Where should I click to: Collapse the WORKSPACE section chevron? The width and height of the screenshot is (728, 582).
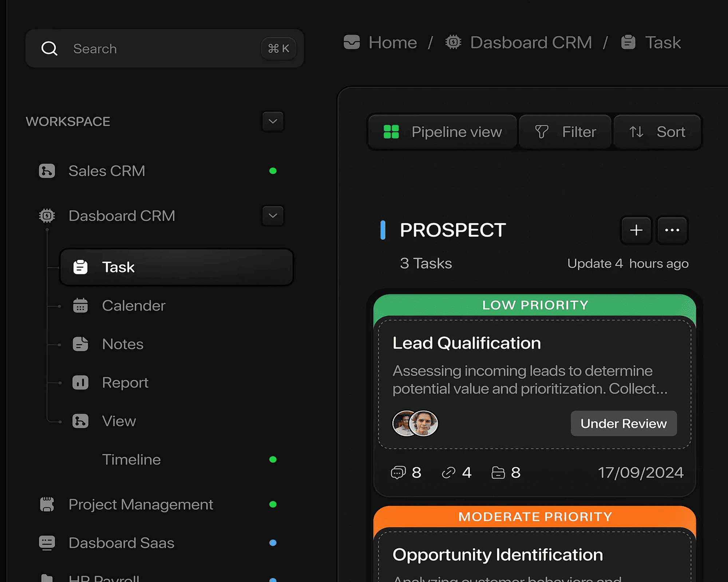(x=273, y=121)
